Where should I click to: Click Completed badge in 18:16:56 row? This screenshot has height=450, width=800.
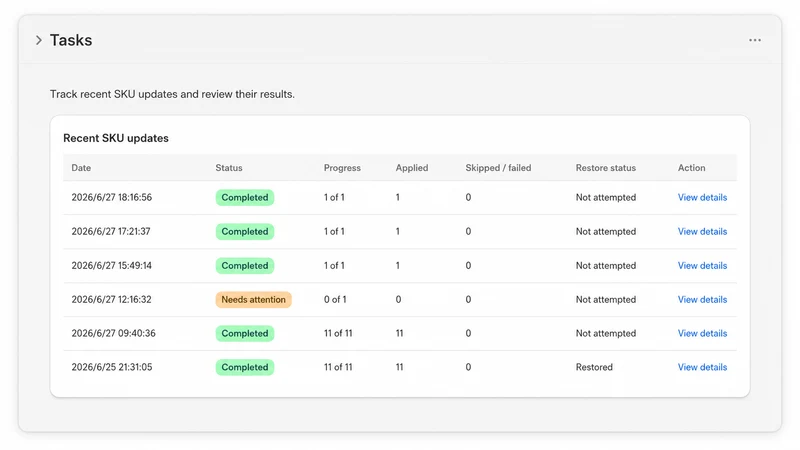[x=244, y=197]
